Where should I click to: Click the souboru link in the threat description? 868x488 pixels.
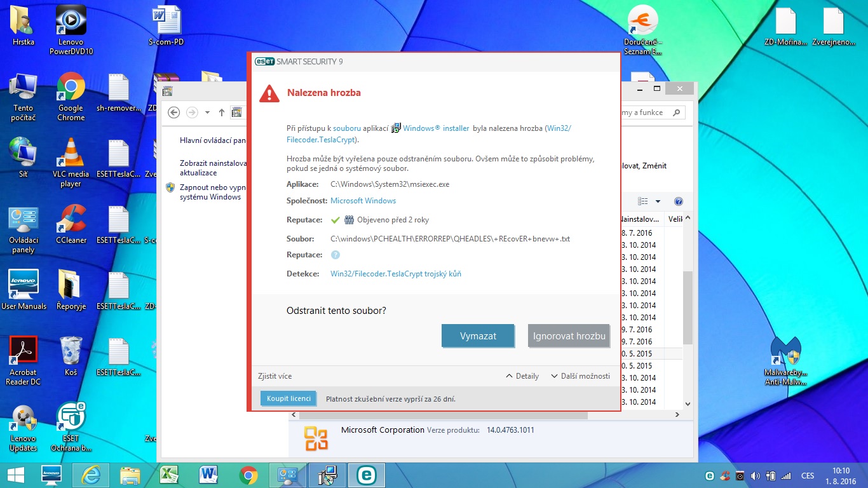[347, 128]
